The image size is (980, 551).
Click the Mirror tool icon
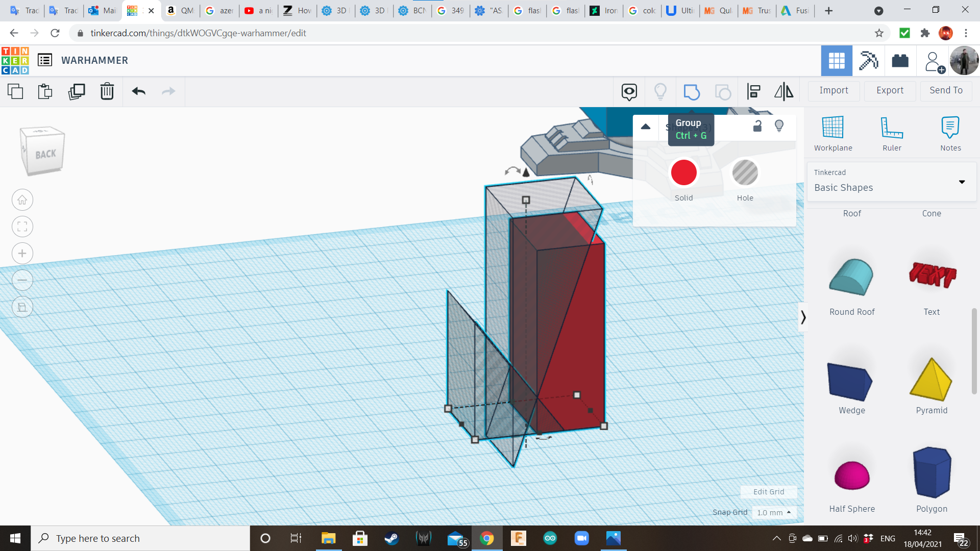[x=784, y=92]
